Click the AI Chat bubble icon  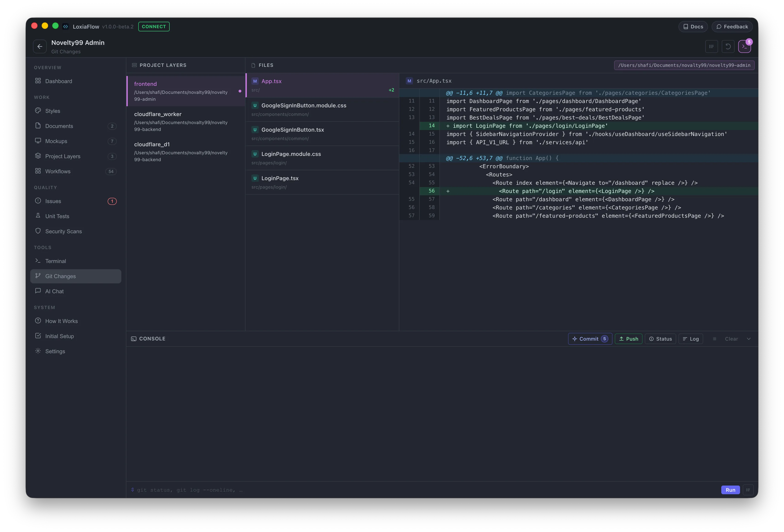click(38, 291)
